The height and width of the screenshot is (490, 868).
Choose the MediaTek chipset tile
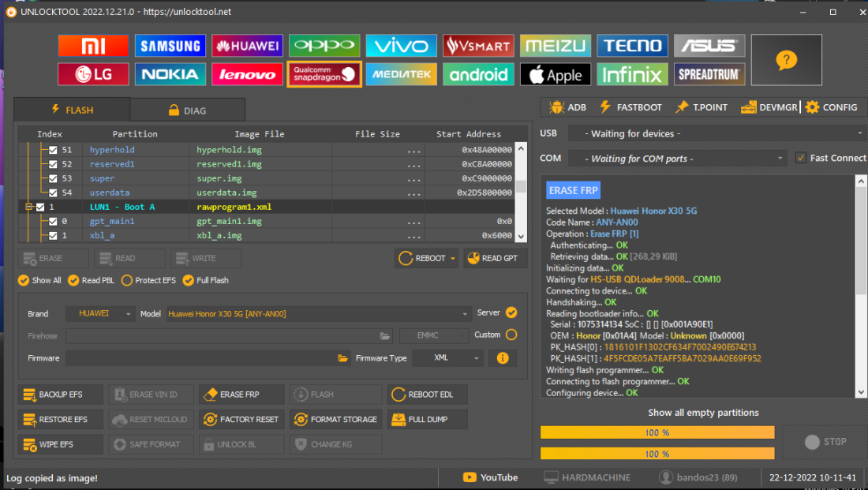[x=401, y=74]
